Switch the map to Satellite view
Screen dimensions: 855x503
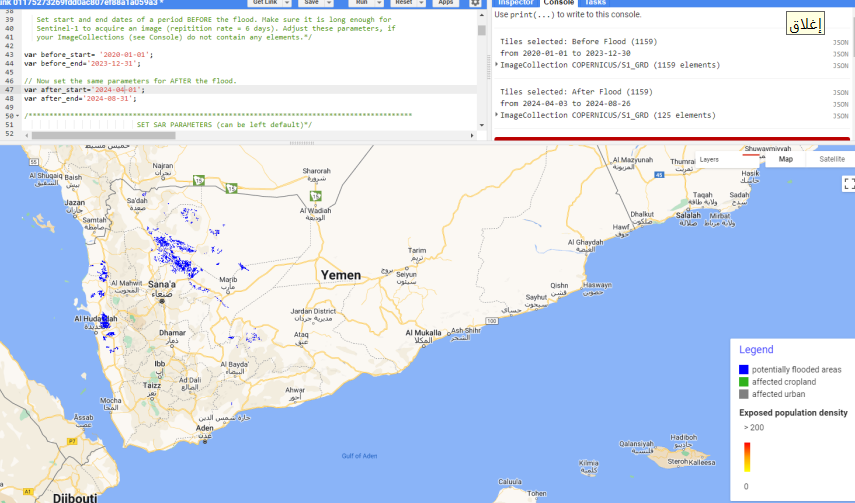pos(831,159)
